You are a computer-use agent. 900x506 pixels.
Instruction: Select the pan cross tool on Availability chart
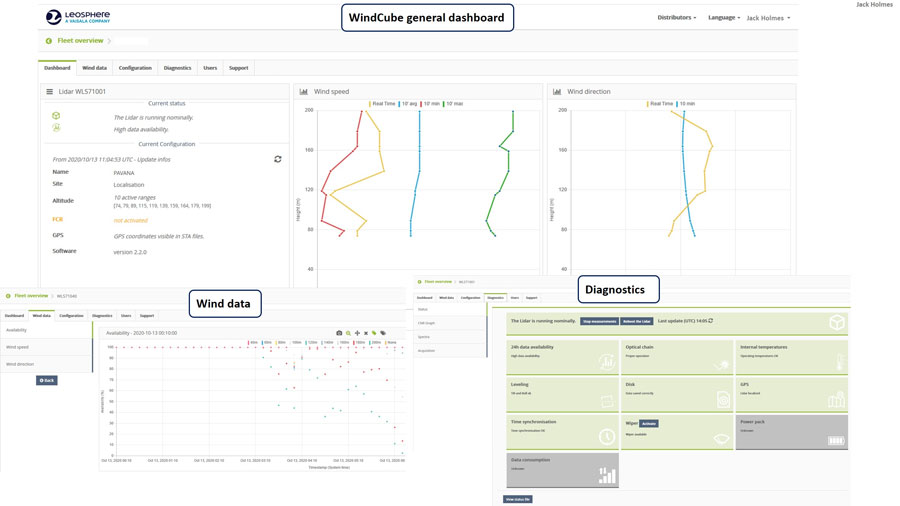[357, 333]
